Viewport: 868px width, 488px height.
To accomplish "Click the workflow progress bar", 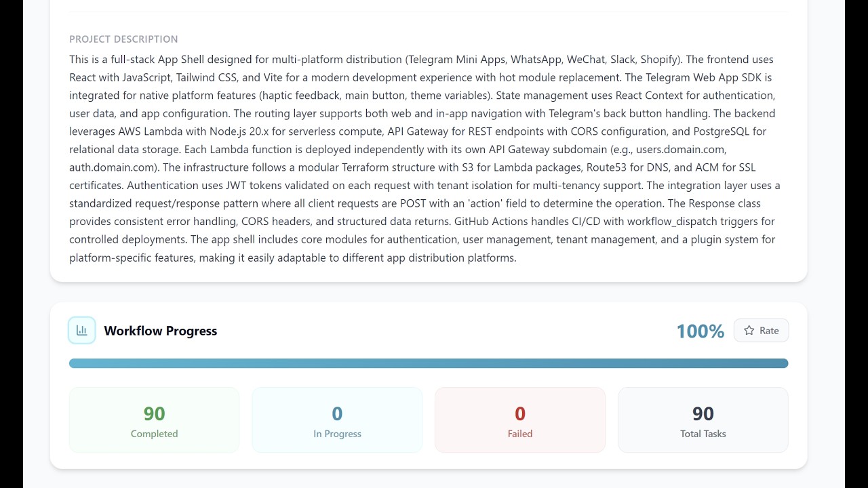I will (429, 363).
